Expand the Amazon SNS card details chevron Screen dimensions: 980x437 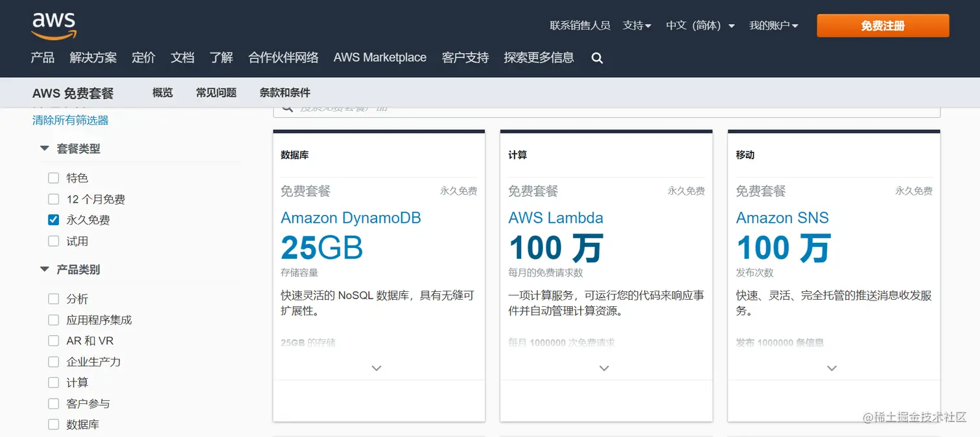pos(832,368)
